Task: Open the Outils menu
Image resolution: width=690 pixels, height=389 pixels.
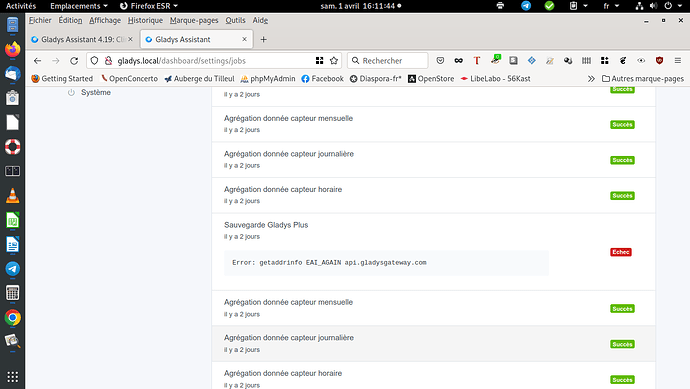Action: (x=235, y=20)
